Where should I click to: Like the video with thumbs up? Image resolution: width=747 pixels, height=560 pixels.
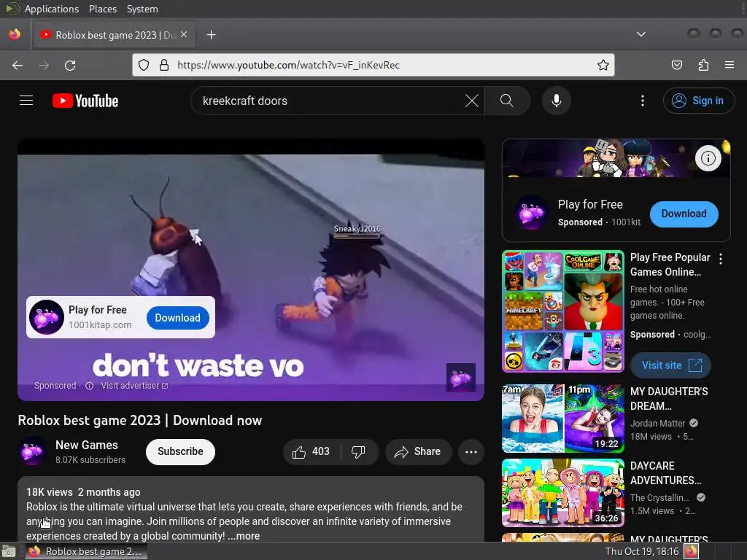click(x=311, y=451)
